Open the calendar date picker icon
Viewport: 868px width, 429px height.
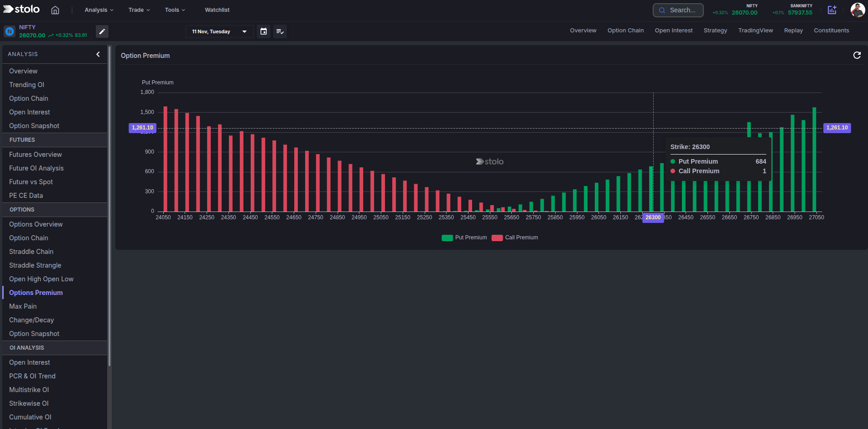click(264, 31)
